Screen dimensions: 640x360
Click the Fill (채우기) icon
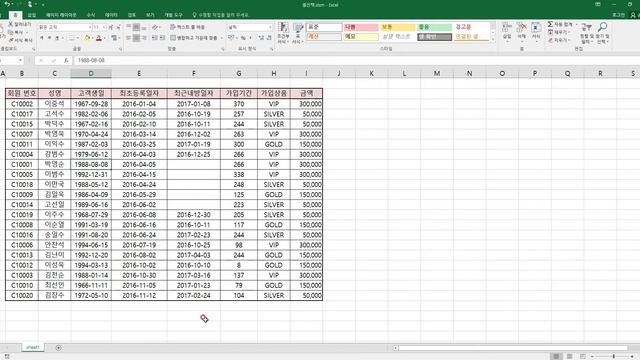[x=550, y=32]
